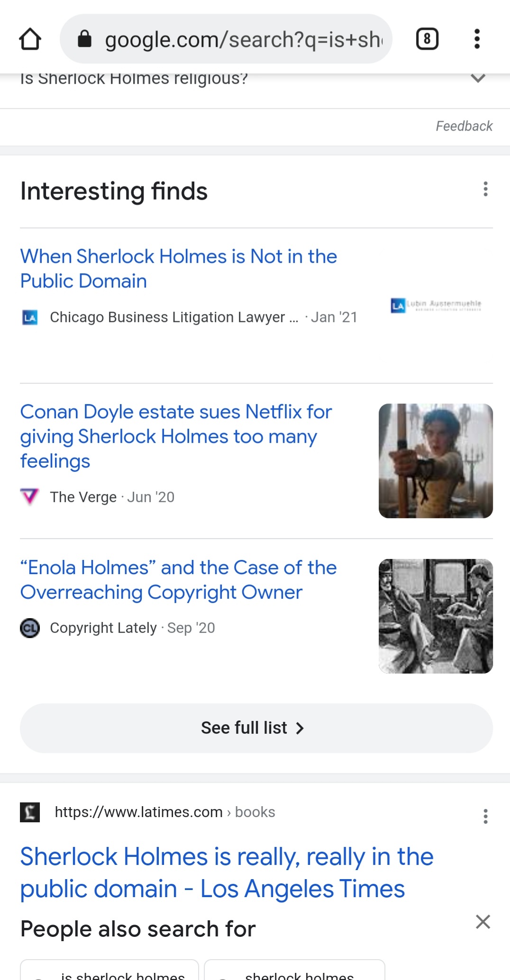Open "When Sherlock Holmes is Not in the Public Domain"
510x980 pixels.
pyautogui.click(x=178, y=269)
